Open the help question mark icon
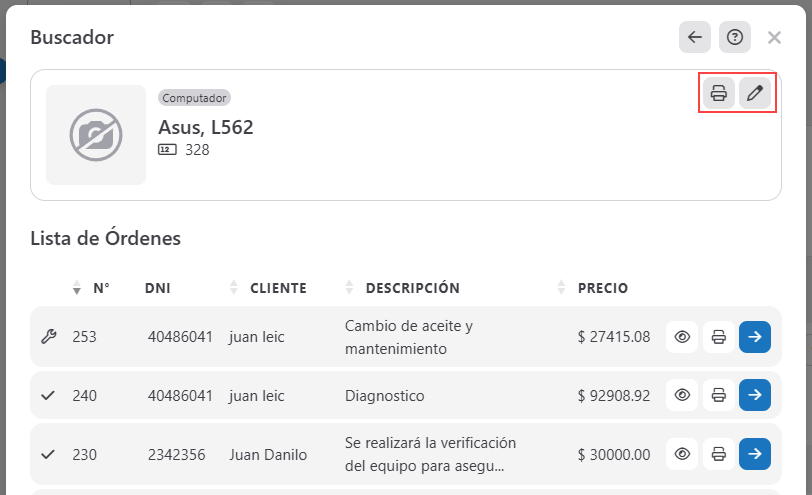Image resolution: width=812 pixels, height=495 pixels. click(735, 38)
